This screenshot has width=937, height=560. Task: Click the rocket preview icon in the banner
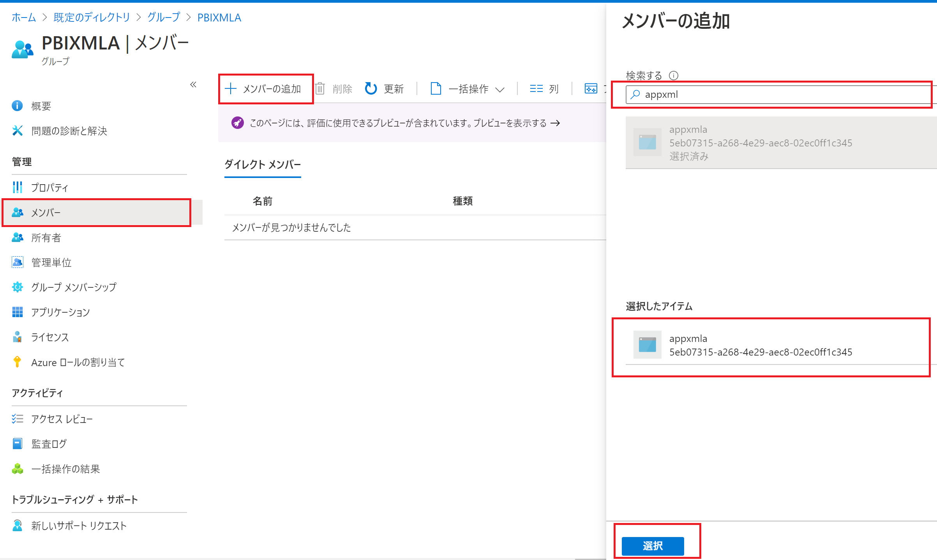pos(238,123)
